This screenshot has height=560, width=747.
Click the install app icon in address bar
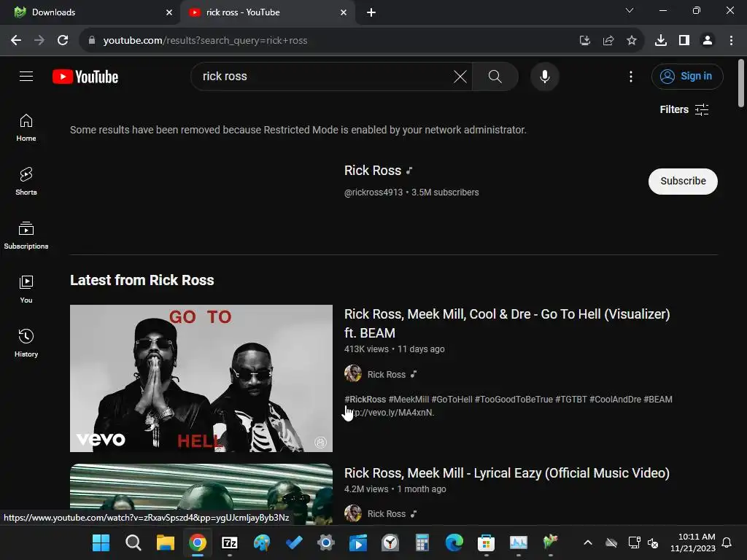584,40
